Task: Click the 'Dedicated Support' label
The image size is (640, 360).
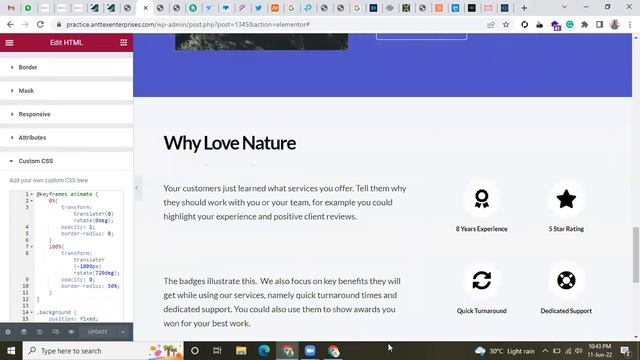Action: pyautogui.click(x=566, y=311)
